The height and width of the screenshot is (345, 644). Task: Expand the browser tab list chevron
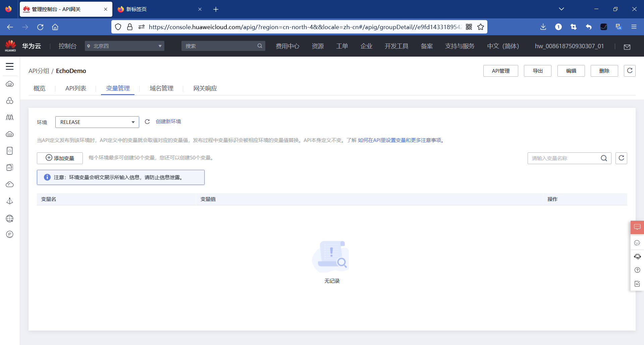pyautogui.click(x=562, y=9)
